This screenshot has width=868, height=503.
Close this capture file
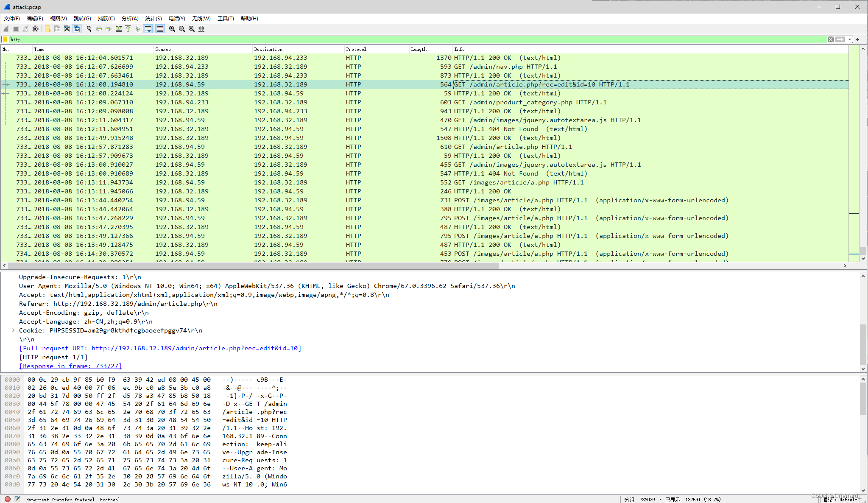click(67, 29)
